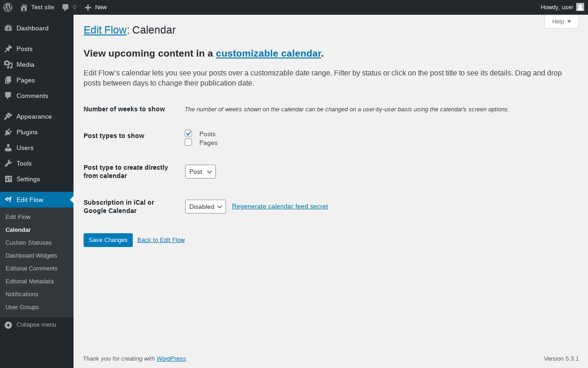Enable the Pages post type checkbox
Image resolution: width=588 pixels, height=368 pixels.
click(x=188, y=142)
